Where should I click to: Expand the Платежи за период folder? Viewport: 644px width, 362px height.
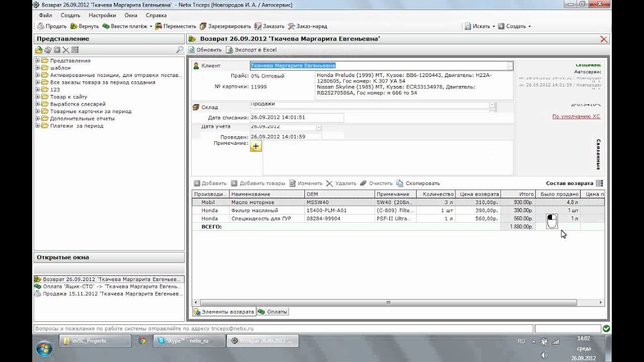37,126
